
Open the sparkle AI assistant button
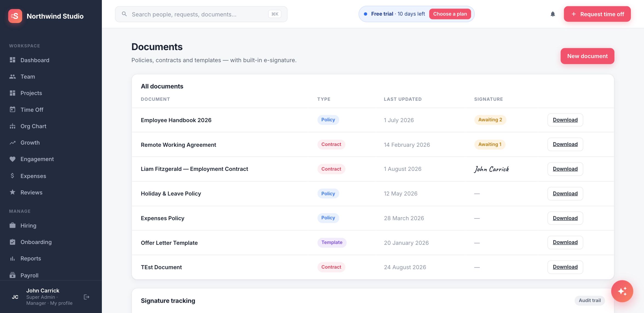tap(622, 291)
